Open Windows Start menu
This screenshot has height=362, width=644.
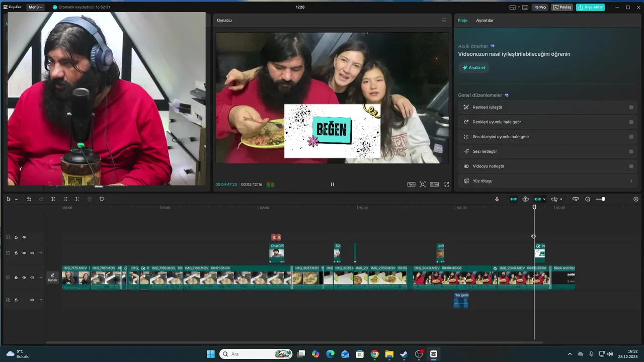(211, 354)
